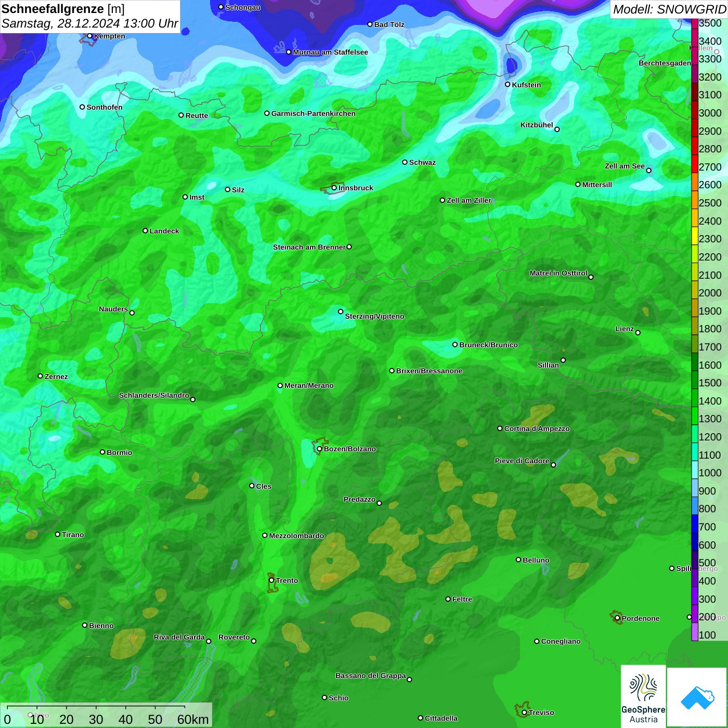Click the Kitzbühel marker dot

coord(557,129)
